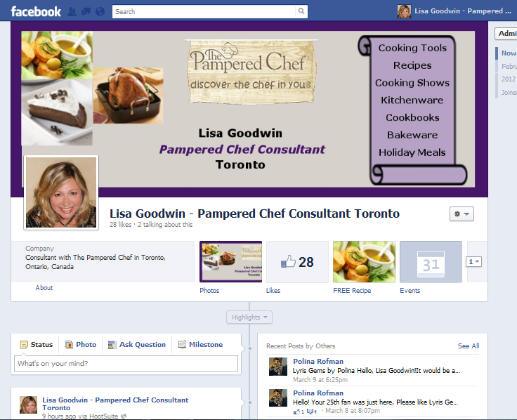Image resolution: width=517 pixels, height=420 pixels.
Task: Open the About link
Action: (x=44, y=288)
